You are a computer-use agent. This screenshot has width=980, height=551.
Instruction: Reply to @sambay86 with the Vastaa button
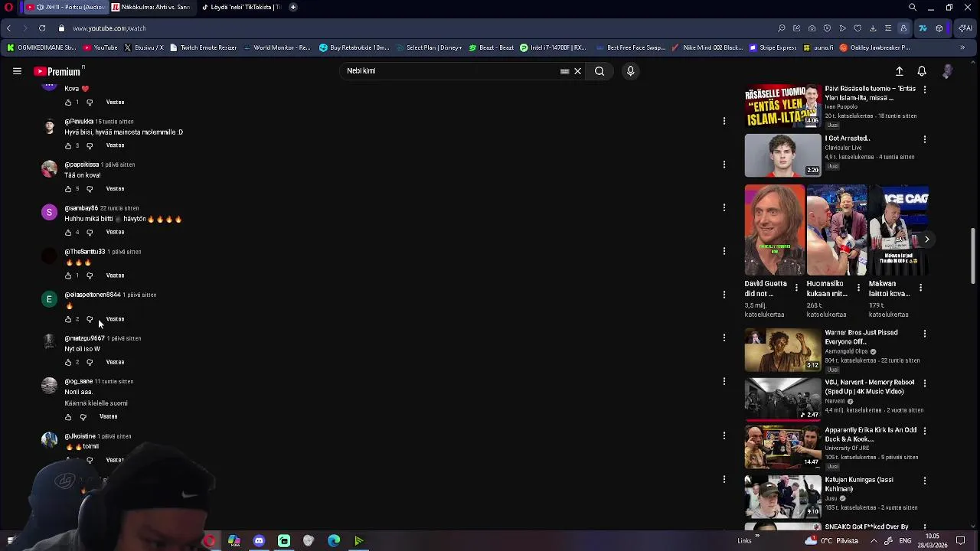115,232
